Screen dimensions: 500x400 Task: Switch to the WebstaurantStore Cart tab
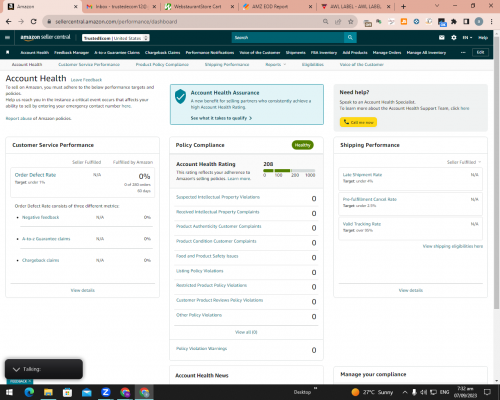pos(200,6)
